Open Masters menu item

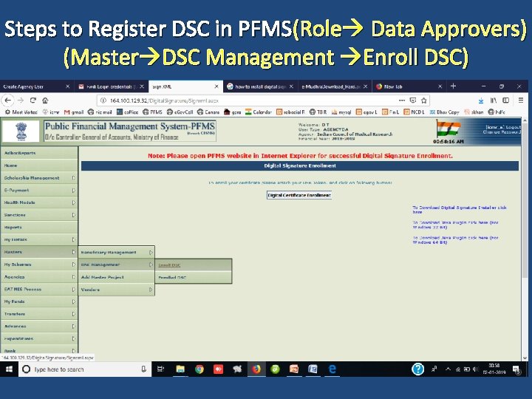[x=39, y=252]
